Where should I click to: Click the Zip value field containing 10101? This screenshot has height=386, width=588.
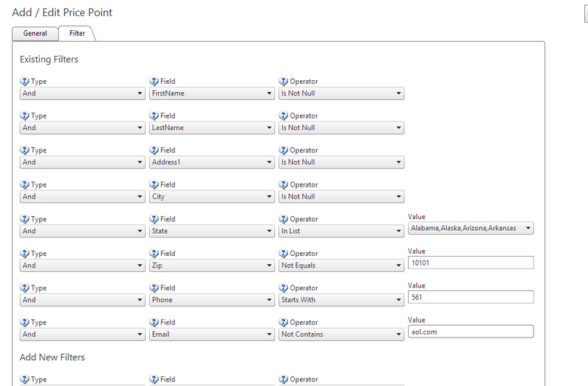(x=470, y=262)
